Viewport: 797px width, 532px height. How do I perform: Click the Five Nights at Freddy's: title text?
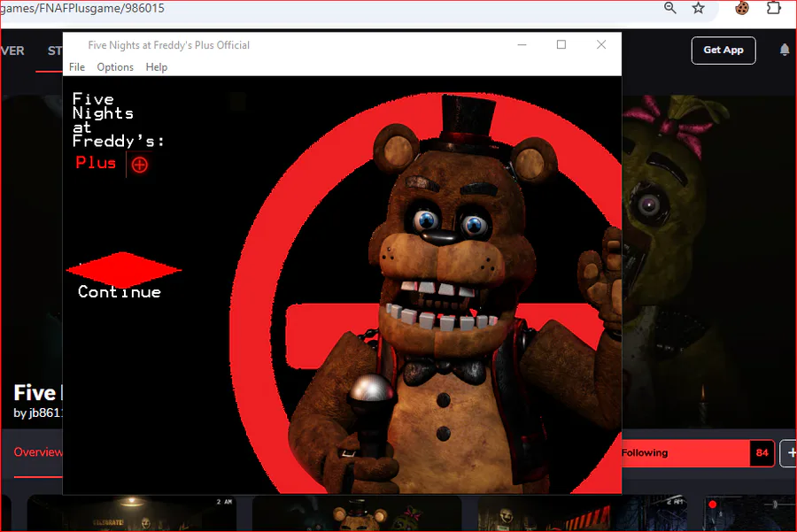click(118, 120)
